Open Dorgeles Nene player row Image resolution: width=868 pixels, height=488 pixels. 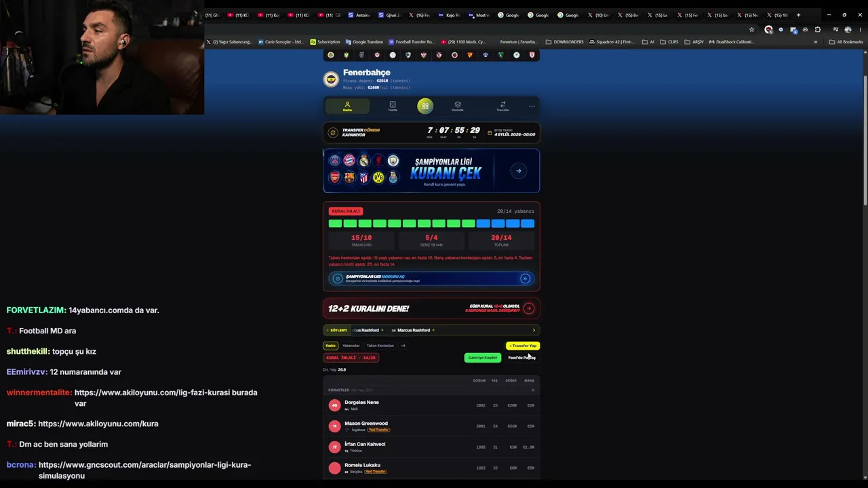(431, 405)
